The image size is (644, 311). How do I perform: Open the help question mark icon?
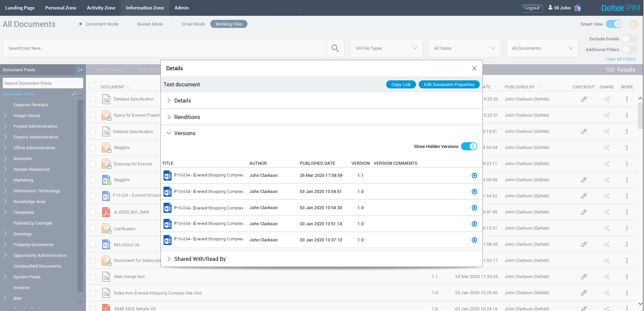point(634,24)
